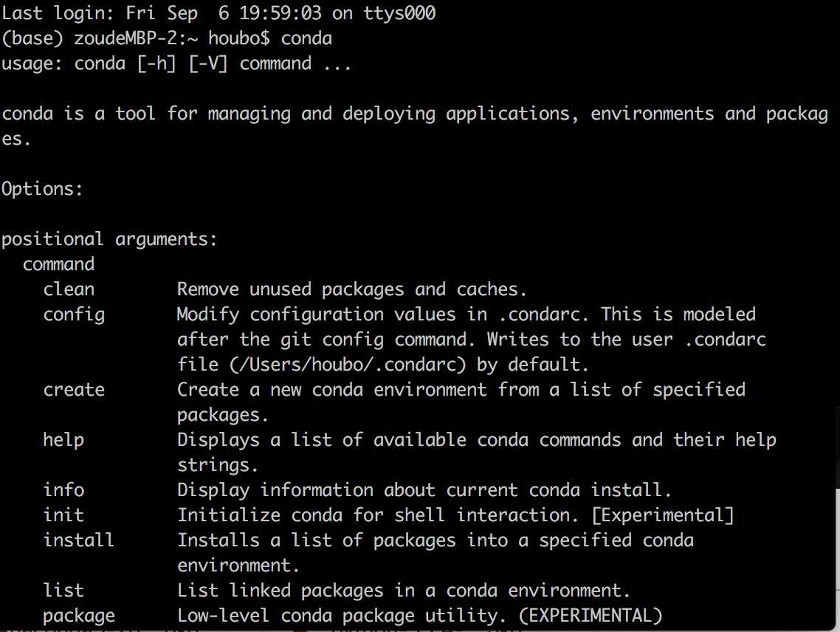
Task: Click the '(base)' environment indicator
Action: pyautogui.click(x=32, y=38)
